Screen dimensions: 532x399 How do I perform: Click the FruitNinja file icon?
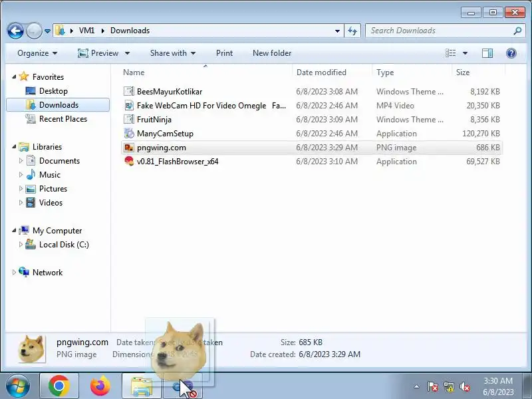click(128, 120)
